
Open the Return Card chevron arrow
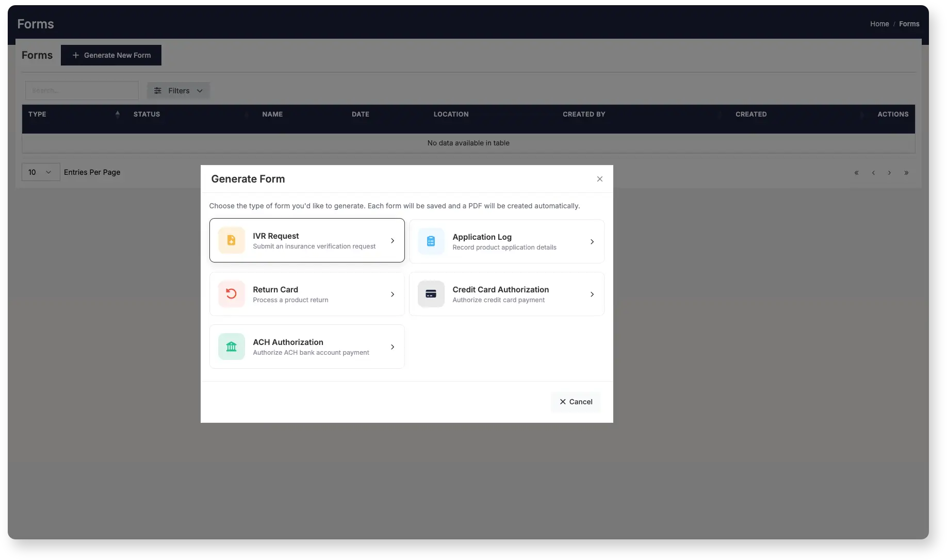393,294
